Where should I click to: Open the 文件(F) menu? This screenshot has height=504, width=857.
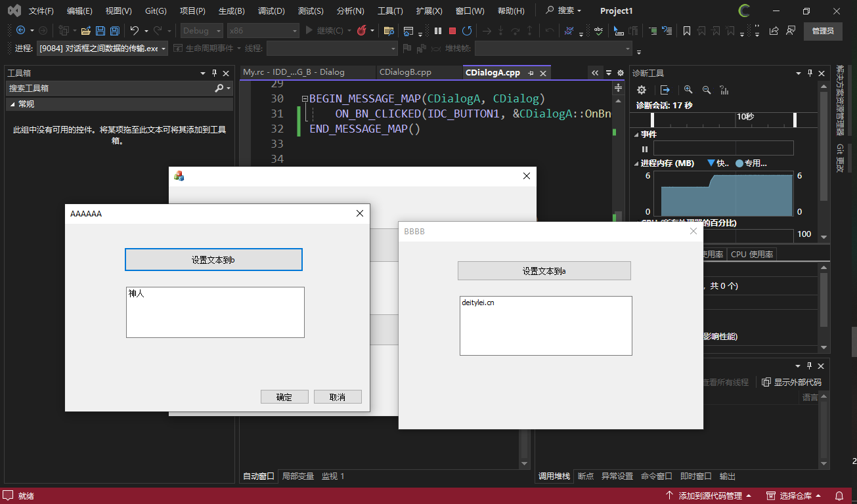pyautogui.click(x=41, y=11)
